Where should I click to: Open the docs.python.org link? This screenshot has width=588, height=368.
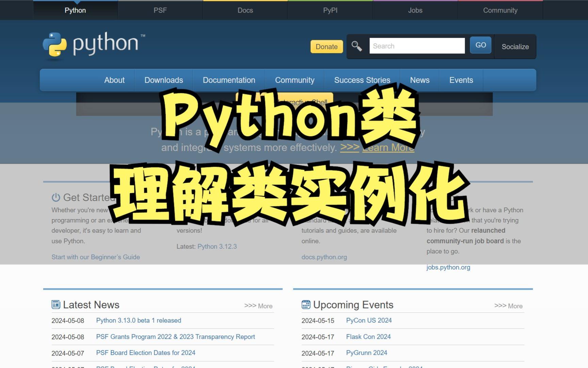pos(324,257)
